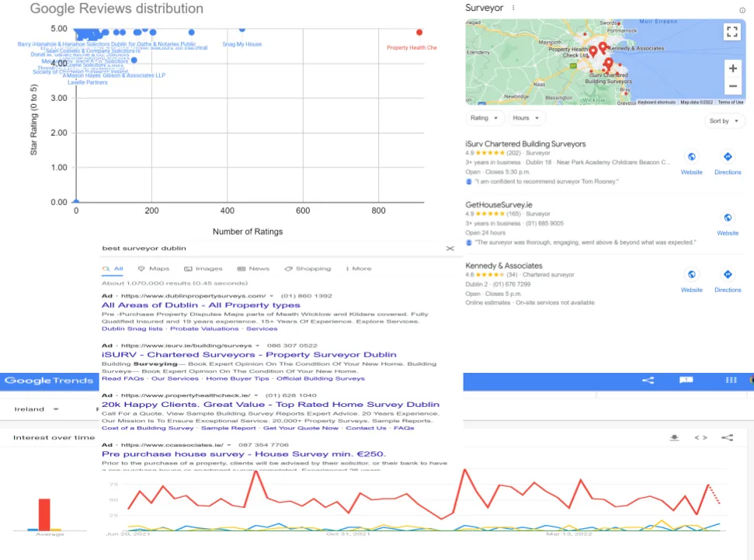
Task: Open the apps grid in Google Trends header
Action: point(731,380)
